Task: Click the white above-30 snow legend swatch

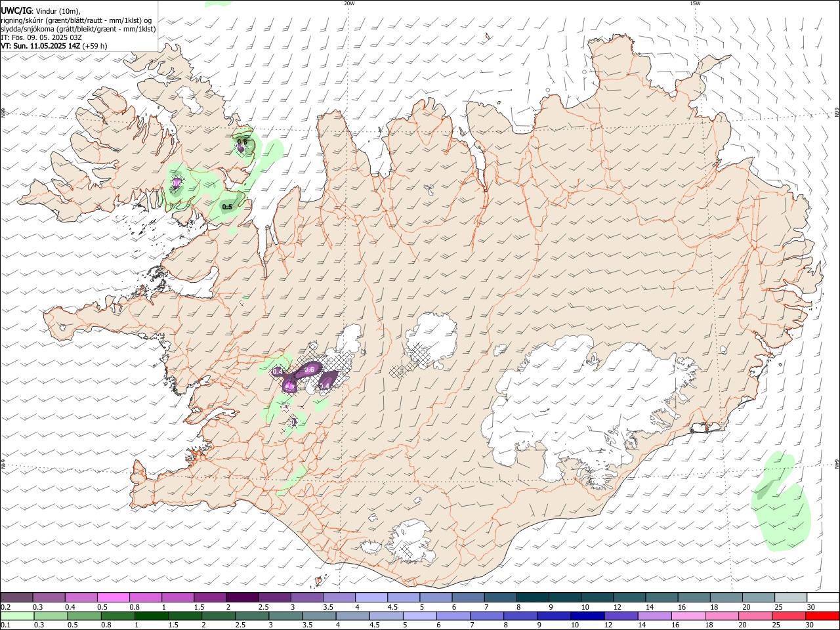Action: click(x=824, y=598)
